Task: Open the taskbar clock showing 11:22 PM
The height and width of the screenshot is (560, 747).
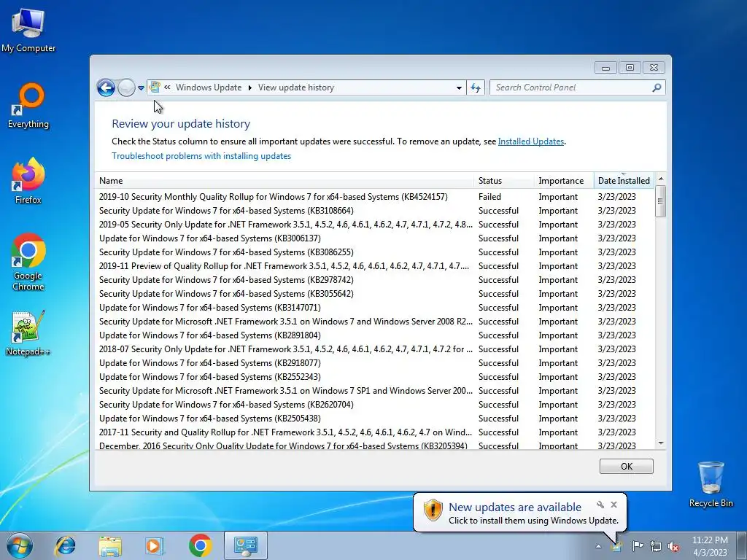Action: (x=710, y=546)
